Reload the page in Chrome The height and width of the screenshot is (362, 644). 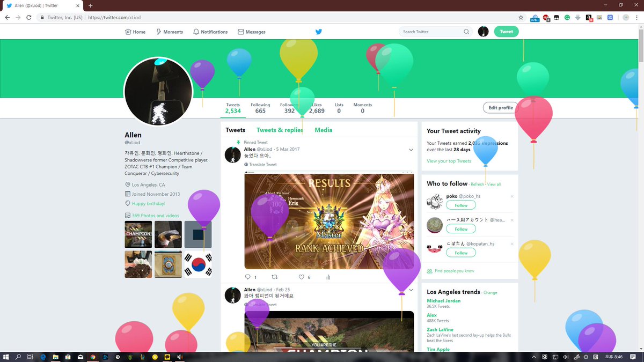click(30, 17)
